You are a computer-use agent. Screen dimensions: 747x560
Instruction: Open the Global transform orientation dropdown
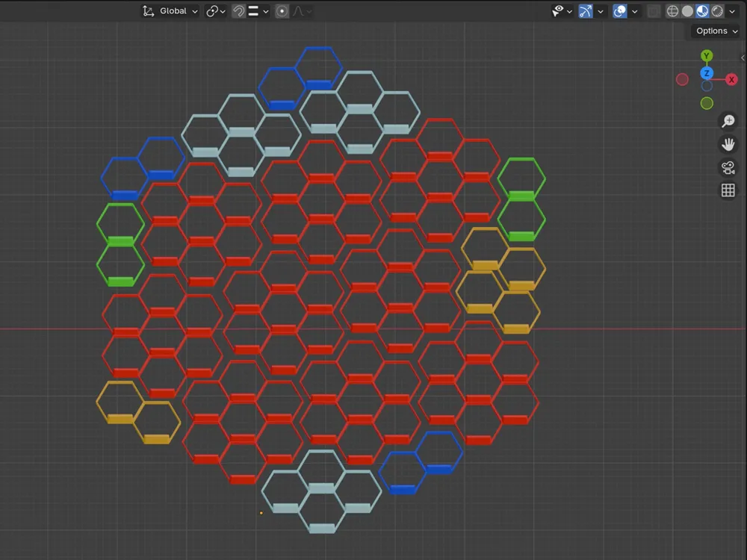170,11
